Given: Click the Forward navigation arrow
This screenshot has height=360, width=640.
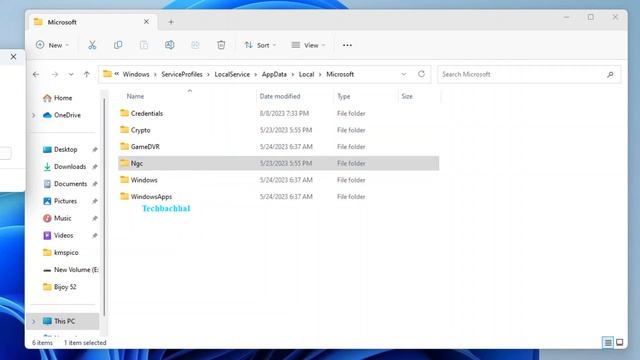Looking at the screenshot, I should coord(55,74).
